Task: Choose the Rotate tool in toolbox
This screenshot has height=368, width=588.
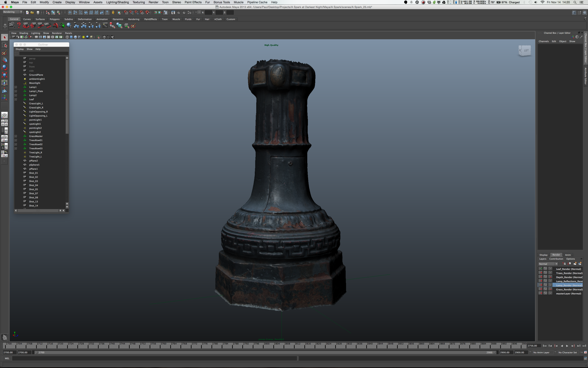Action: [x=4, y=67]
